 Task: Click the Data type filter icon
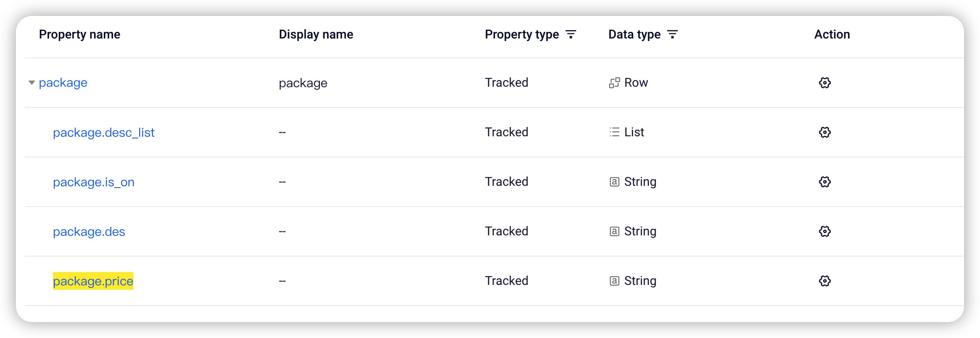point(672,35)
